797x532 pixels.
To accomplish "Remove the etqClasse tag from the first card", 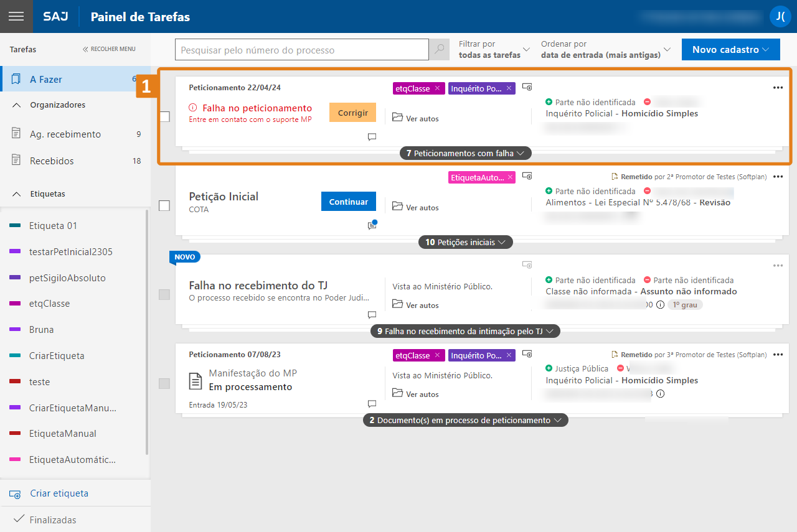I will pos(437,88).
